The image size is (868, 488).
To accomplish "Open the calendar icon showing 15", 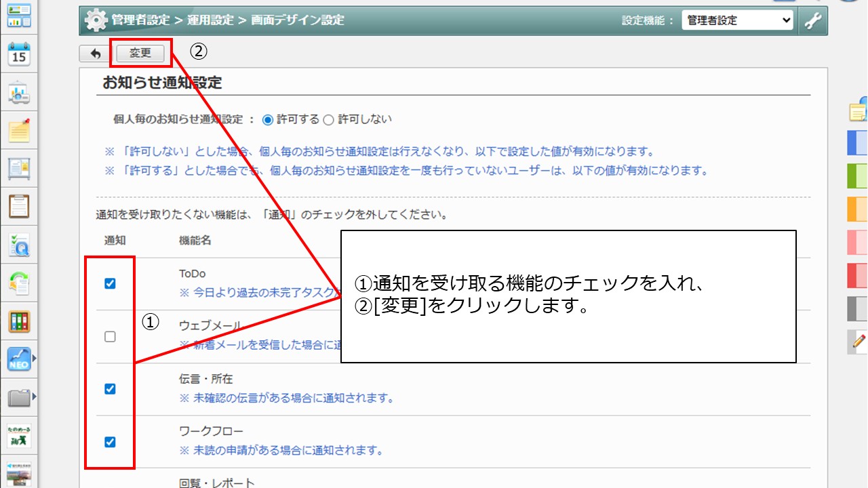I will 19,54.
